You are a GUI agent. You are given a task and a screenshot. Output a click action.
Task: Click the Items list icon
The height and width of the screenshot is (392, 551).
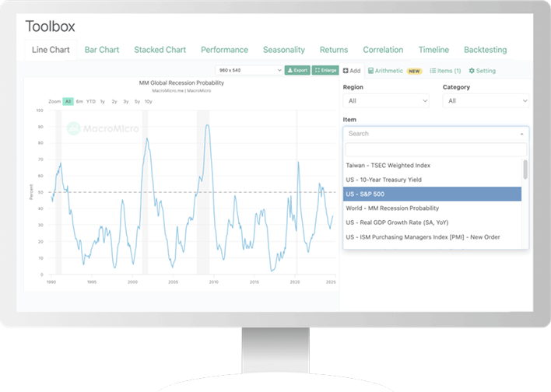click(x=433, y=71)
